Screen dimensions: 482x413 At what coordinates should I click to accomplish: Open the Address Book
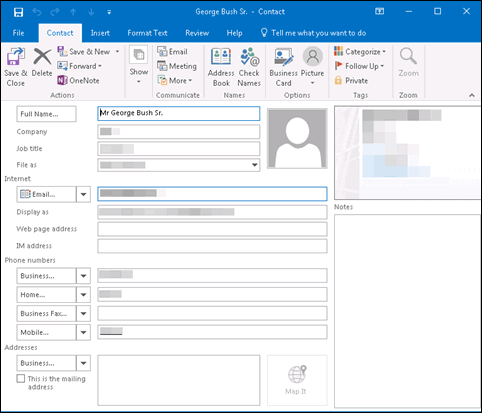point(221,67)
